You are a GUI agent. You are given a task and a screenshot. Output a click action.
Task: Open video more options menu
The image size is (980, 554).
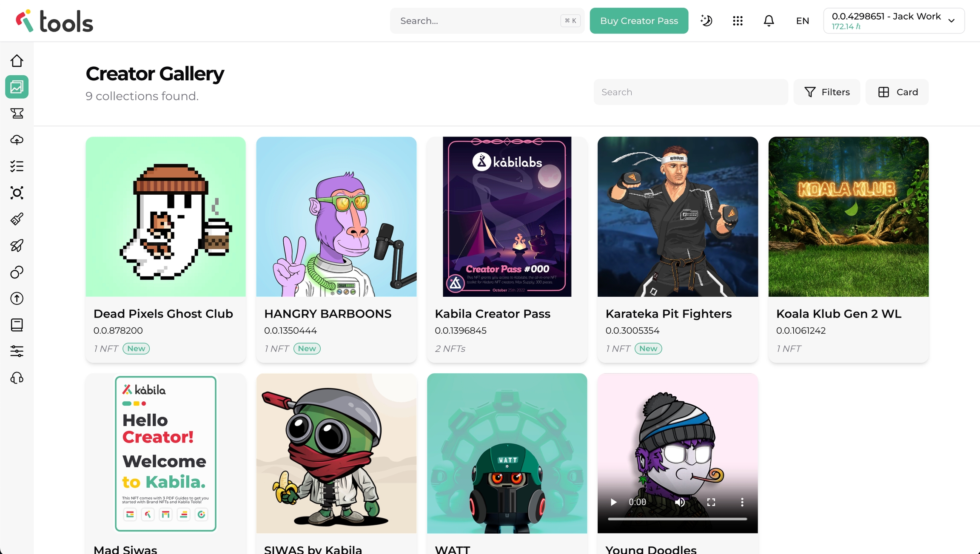pos(742,502)
